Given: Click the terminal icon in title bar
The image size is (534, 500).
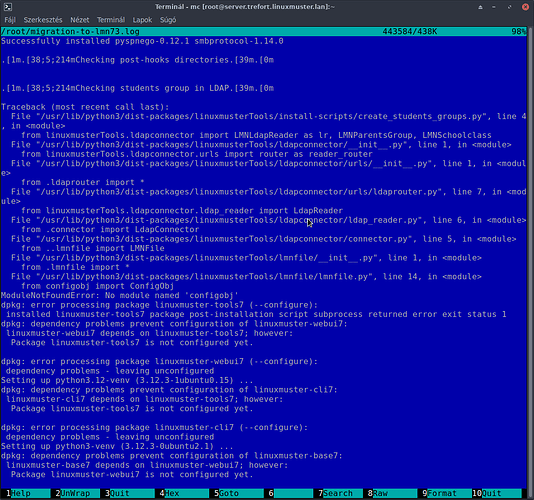Looking at the screenshot, I should coord(7,6).
